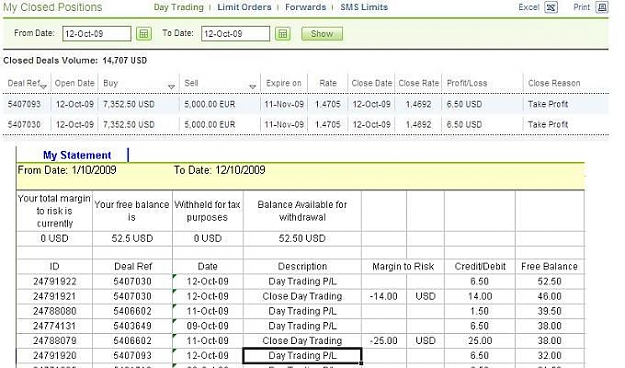The image size is (625, 368).
Task: Click the Print text link
Action: click(581, 7)
